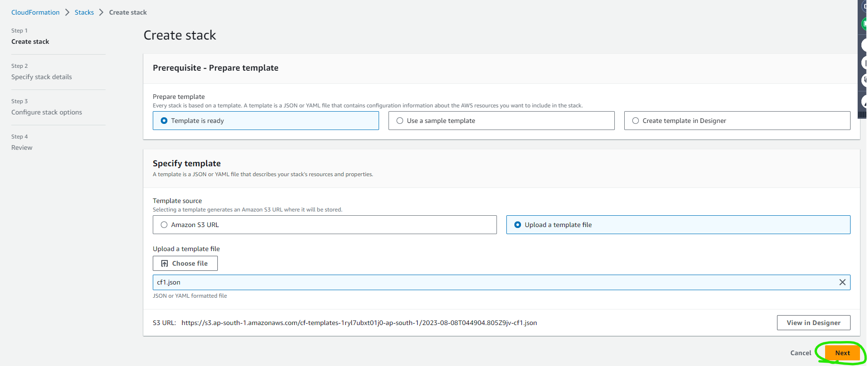The image size is (868, 366).
Task: Go to CloudFormation breadcrumb link
Action: point(35,12)
